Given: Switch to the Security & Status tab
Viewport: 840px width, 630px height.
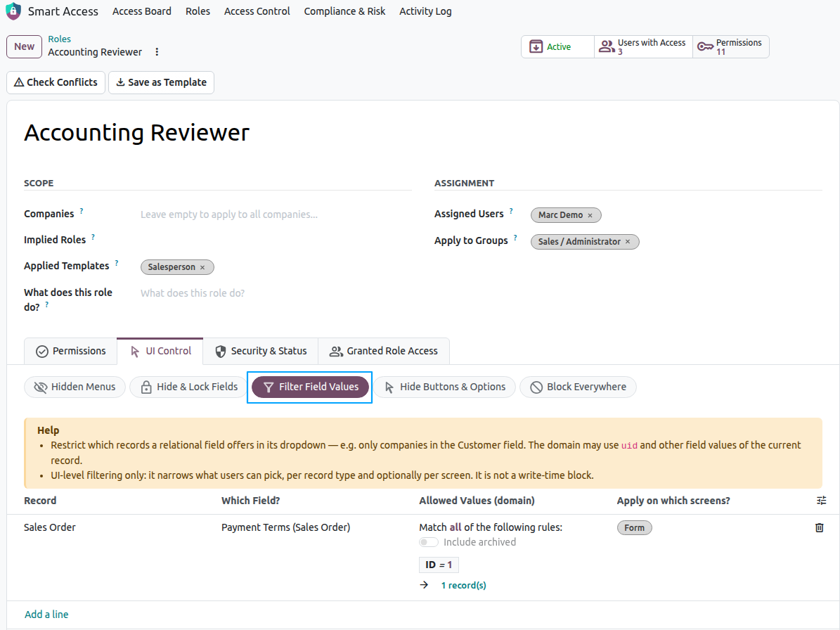Looking at the screenshot, I should pyautogui.click(x=261, y=351).
